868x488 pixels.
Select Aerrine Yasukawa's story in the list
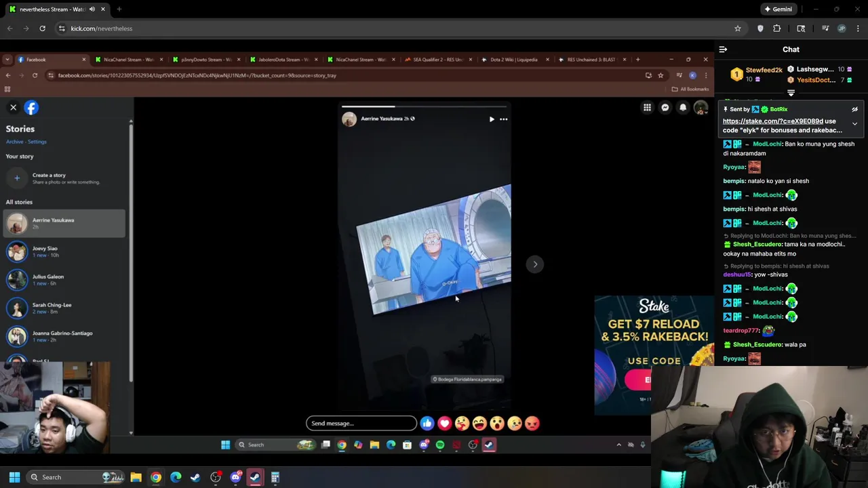(x=64, y=223)
